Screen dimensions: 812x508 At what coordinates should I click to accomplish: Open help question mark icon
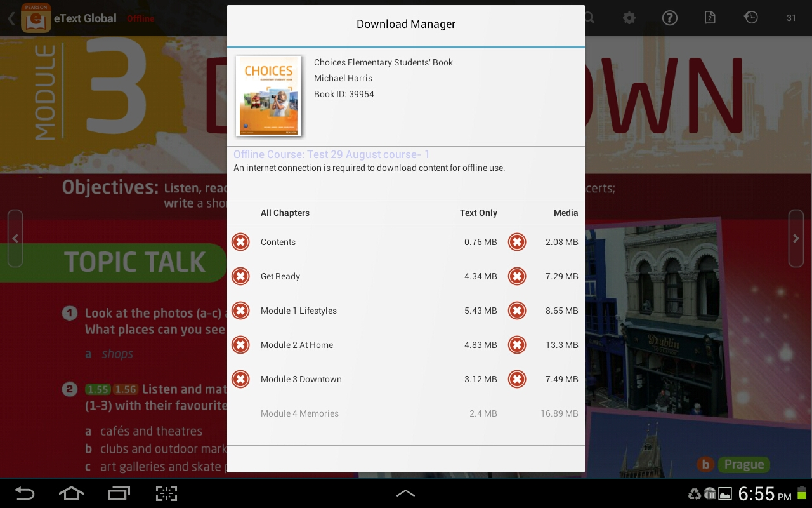pos(669,18)
